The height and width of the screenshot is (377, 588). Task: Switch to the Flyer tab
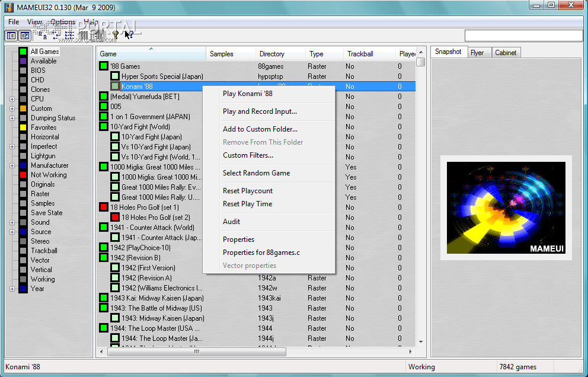click(x=477, y=53)
